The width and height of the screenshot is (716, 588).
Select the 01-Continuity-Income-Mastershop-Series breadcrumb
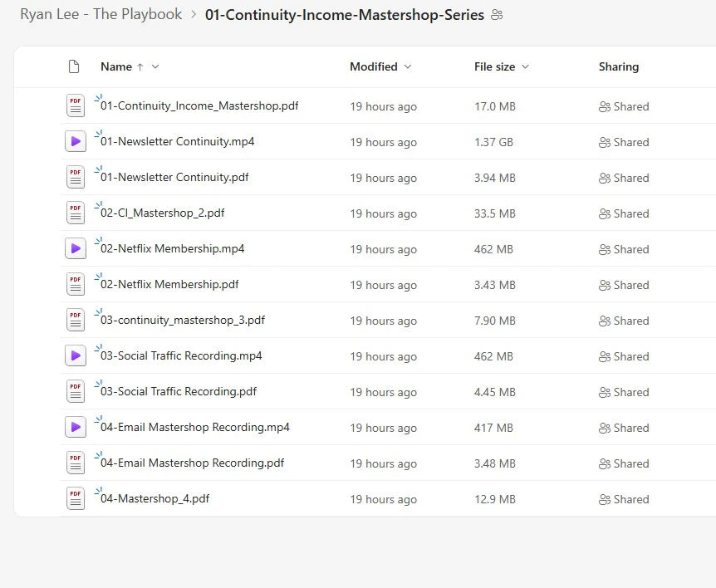coord(344,15)
